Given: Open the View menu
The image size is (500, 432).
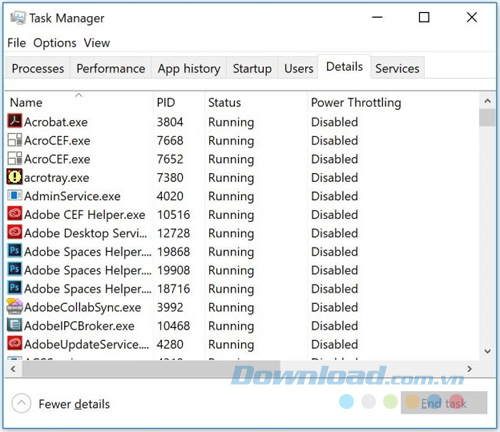Looking at the screenshot, I should click(97, 43).
